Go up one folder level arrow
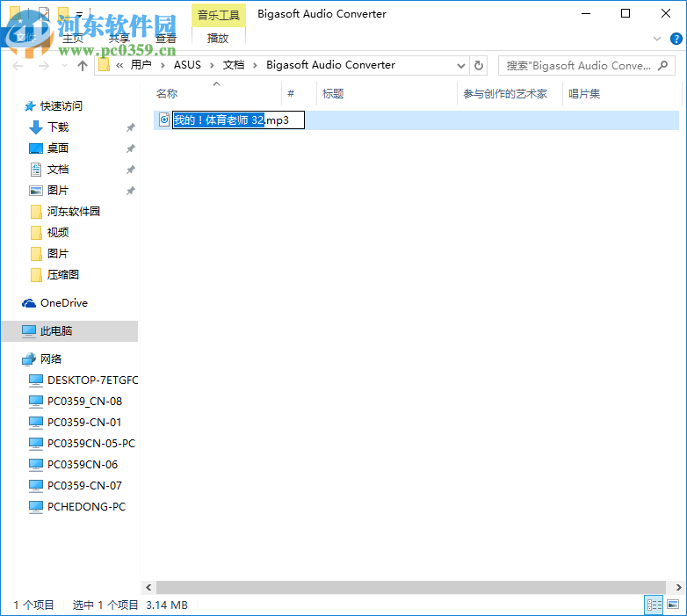 pyautogui.click(x=83, y=66)
